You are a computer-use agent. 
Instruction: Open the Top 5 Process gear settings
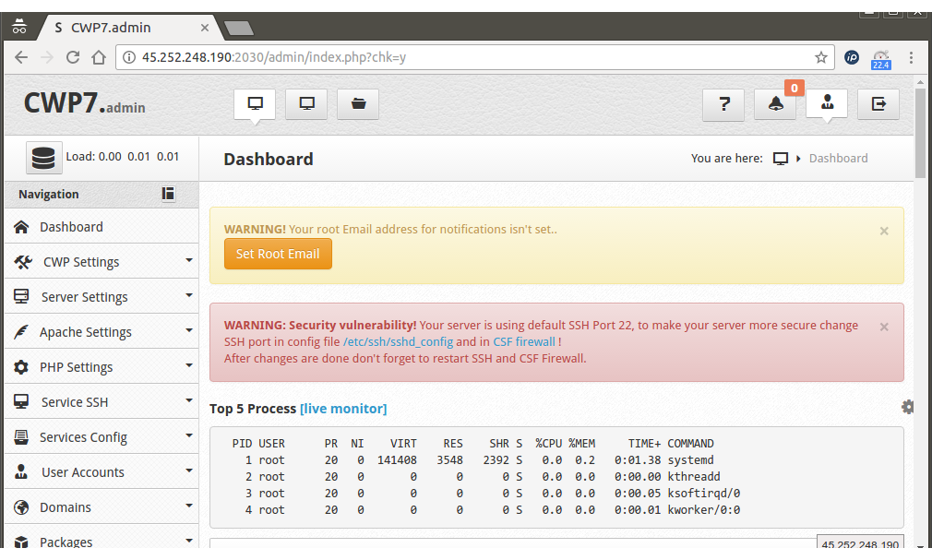(907, 407)
